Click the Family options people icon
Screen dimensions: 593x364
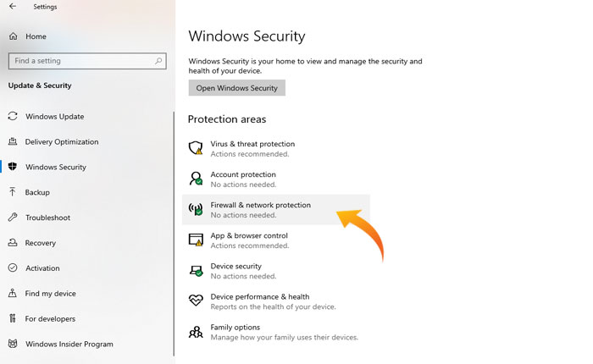tap(196, 331)
